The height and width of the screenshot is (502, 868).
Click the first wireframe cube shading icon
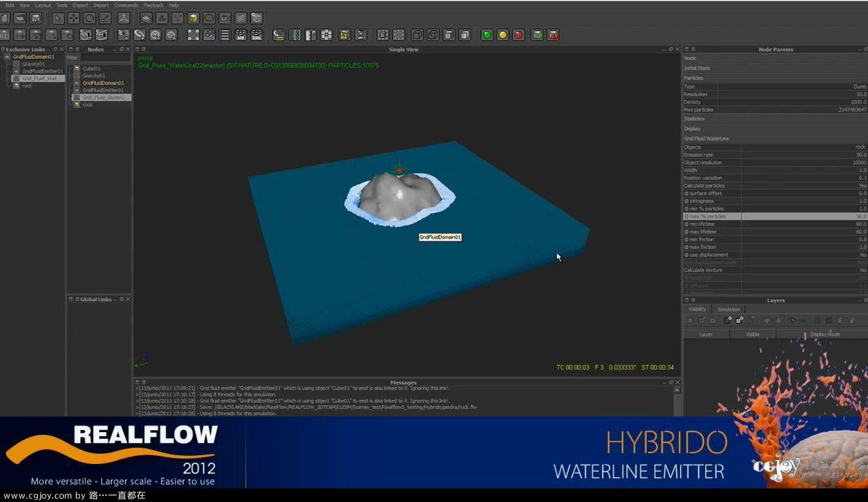coord(417,35)
